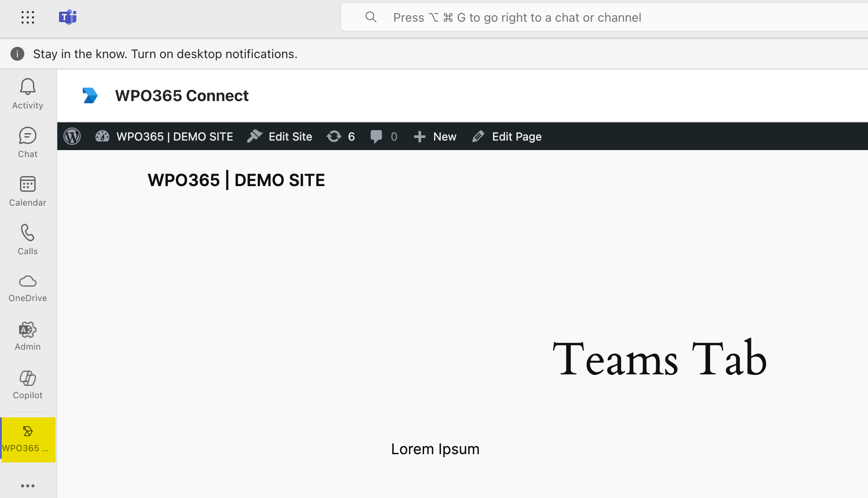Open Copilot from sidebar

click(x=28, y=385)
